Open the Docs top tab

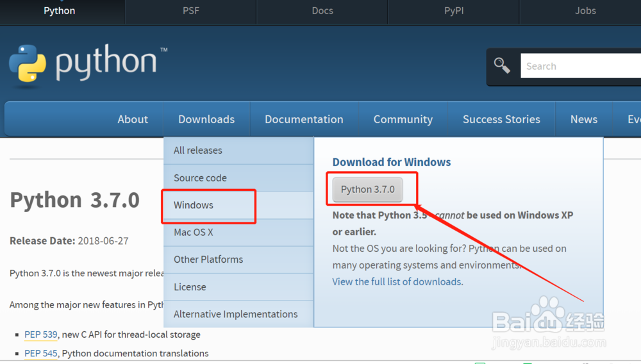[x=322, y=11]
